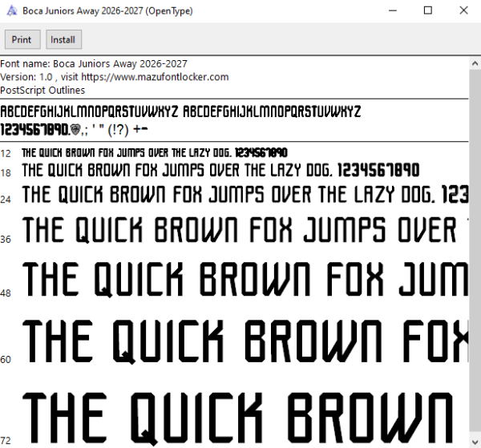Screen dimensions: 481x448
Task: Click the alphabet sample line ABCDEFGHIJKLMNOPQRSTUVWXYZ
Action: coord(180,111)
